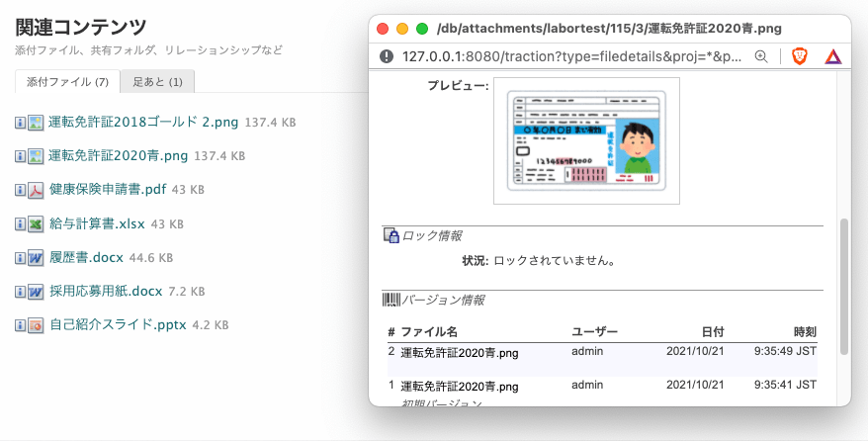Click info icon beside 健康保険申請書.pdf
Viewport: 868px width, 441px height.
[x=21, y=190]
